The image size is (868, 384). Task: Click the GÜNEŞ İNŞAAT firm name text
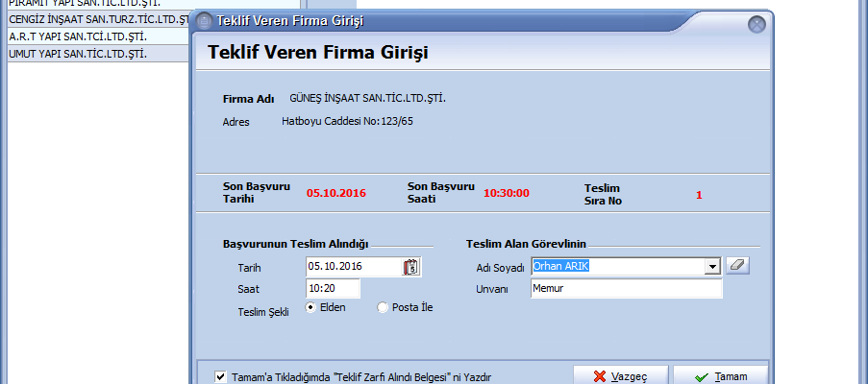(368, 98)
